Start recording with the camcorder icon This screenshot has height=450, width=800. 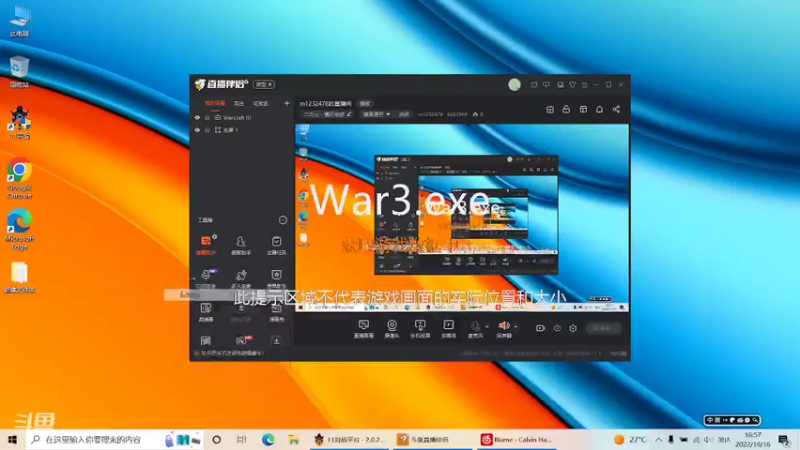[x=540, y=328]
